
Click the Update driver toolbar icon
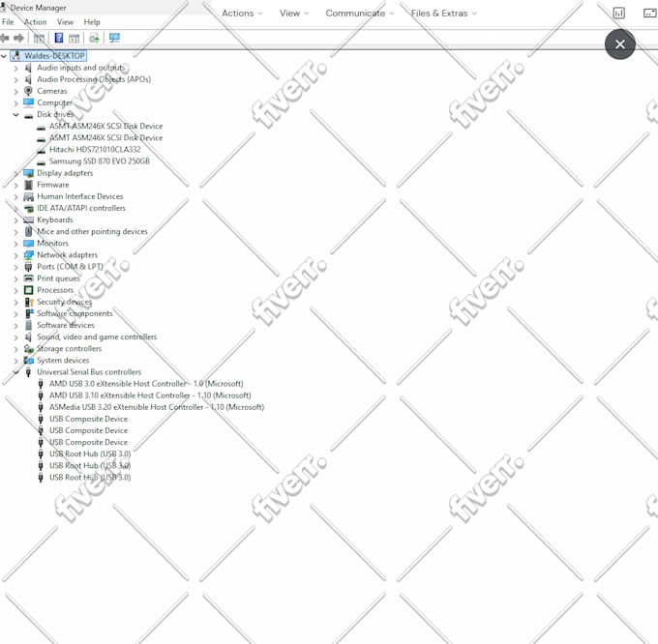point(95,38)
